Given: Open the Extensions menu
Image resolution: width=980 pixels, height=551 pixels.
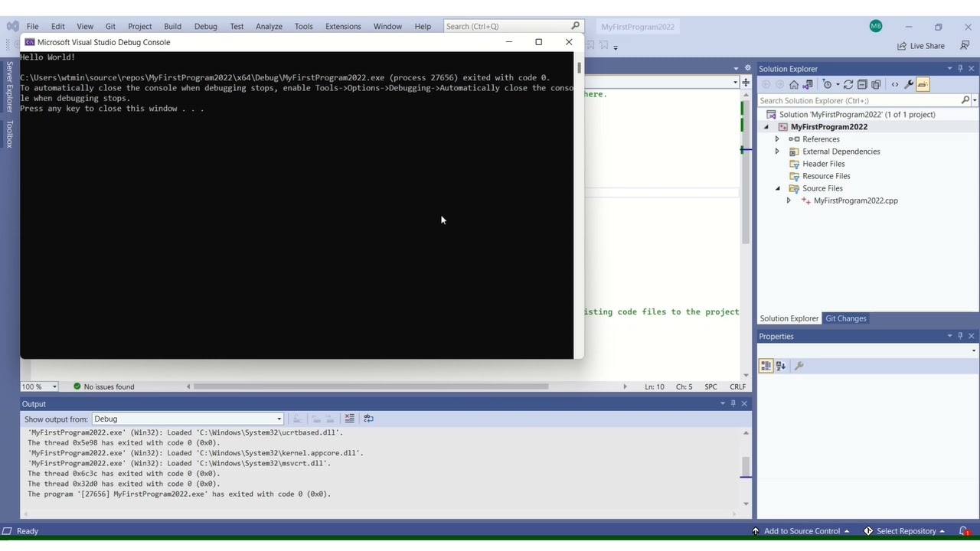Looking at the screenshot, I should coord(343,26).
